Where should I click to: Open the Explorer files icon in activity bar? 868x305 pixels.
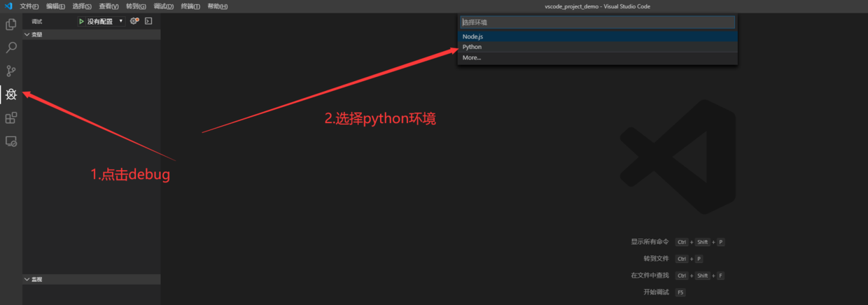(x=10, y=24)
